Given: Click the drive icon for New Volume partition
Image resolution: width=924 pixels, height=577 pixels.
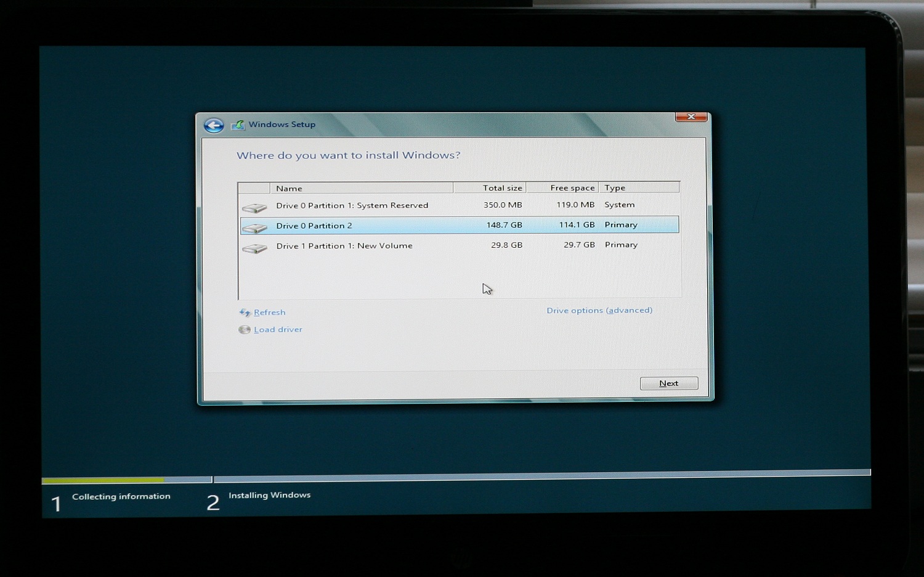Looking at the screenshot, I should click(254, 248).
